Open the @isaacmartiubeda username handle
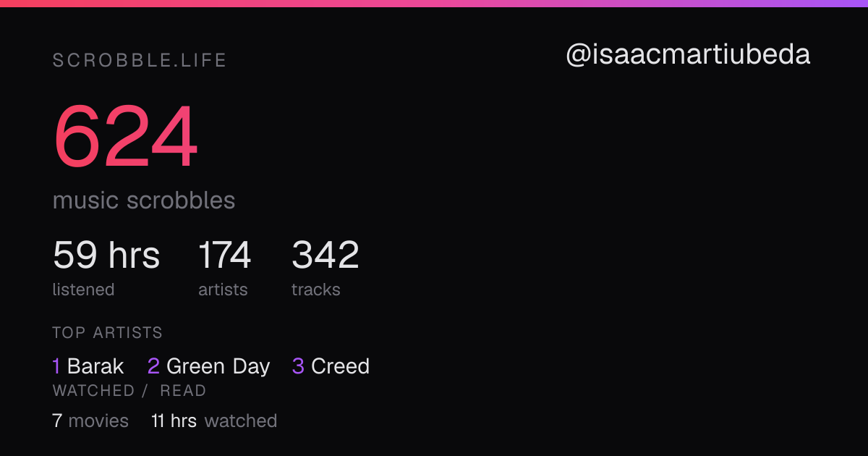Image resolution: width=868 pixels, height=456 pixels. (688, 55)
